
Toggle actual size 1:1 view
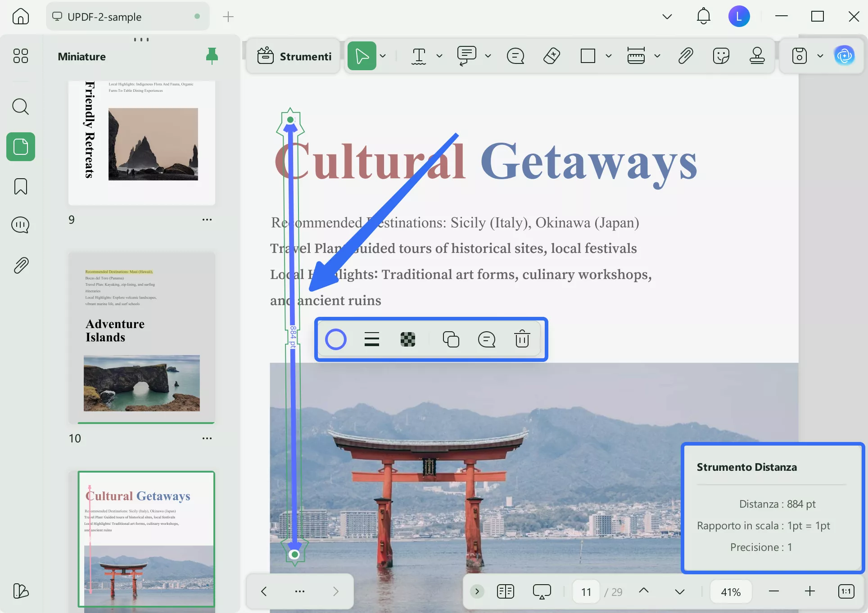tap(846, 591)
